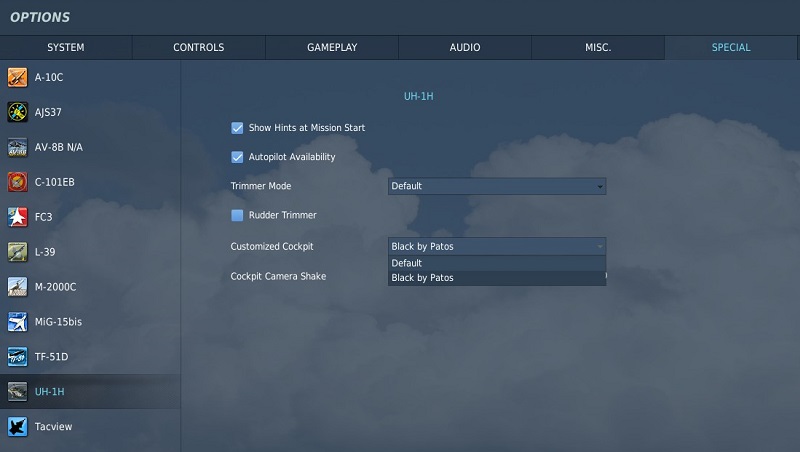Screen dimensions: 800x452
Task: Open the Tacview jet icon
Action: pyautogui.click(x=17, y=427)
